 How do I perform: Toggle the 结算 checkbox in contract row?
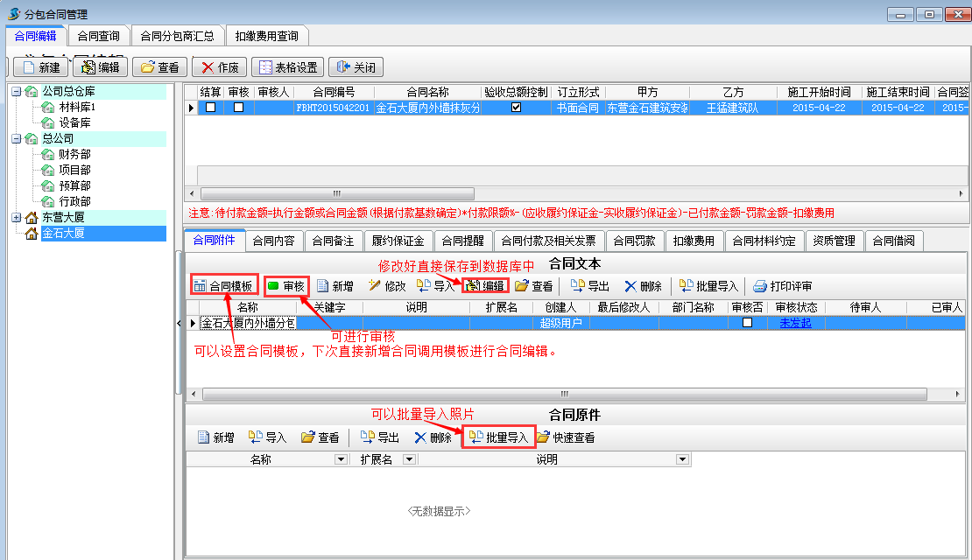pyautogui.click(x=210, y=108)
